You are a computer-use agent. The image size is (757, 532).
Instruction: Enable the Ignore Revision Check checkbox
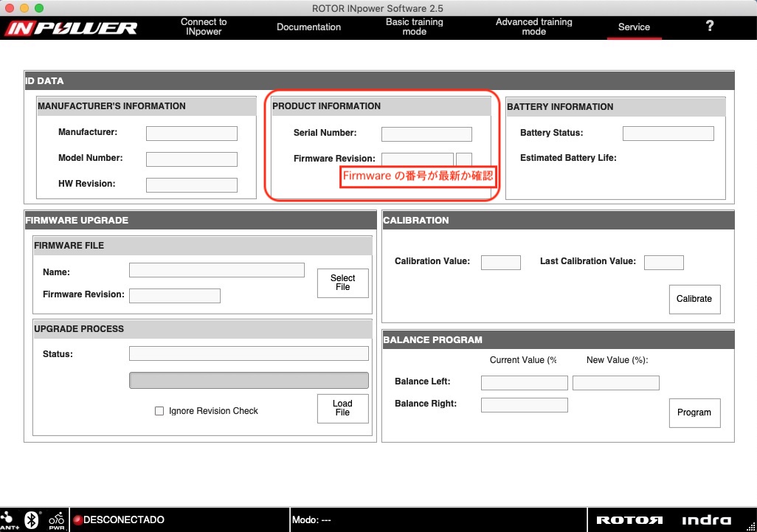(x=159, y=411)
